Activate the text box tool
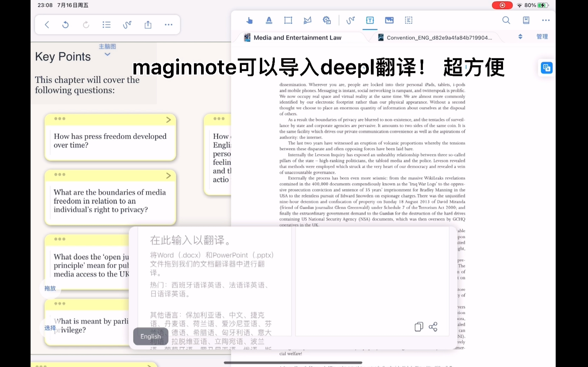This screenshot has width=588, height=367. [370, 20]
